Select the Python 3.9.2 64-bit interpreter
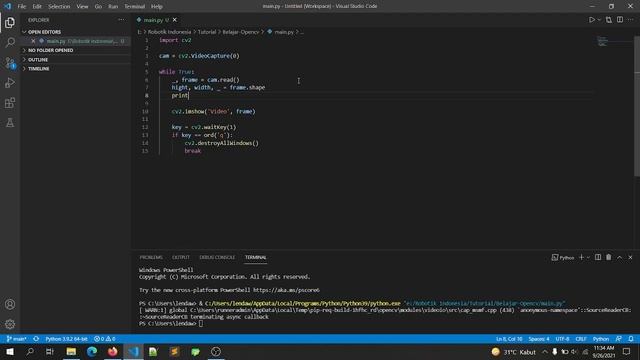This screenshot has width=640, height=360. pos(66,339)
